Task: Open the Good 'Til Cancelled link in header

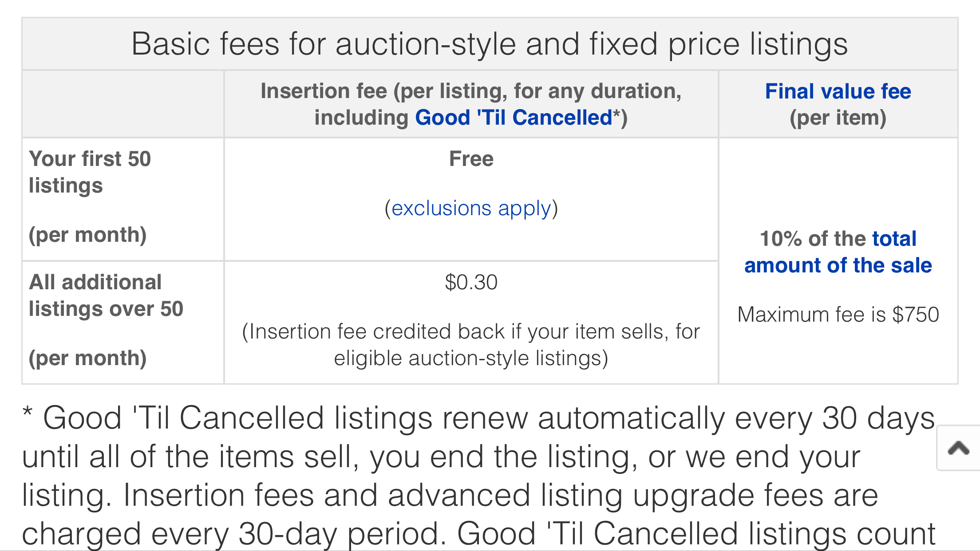Action: (514, 118)
